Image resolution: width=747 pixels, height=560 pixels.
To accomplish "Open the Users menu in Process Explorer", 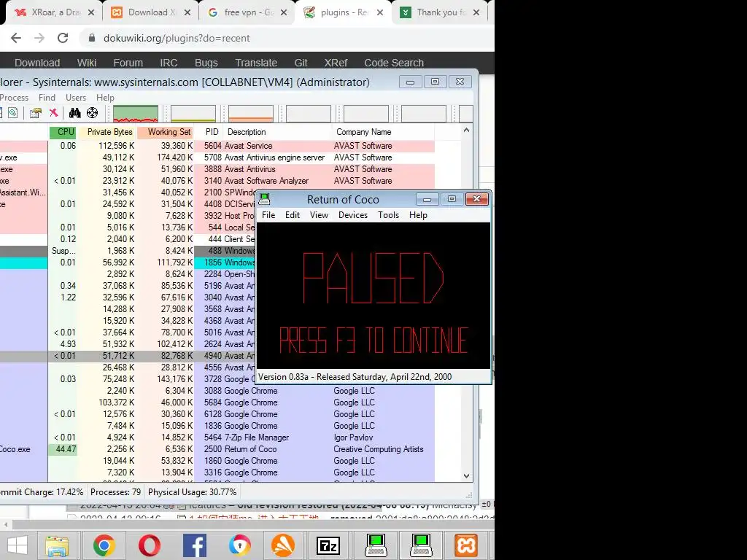I will [x=76, y=98].
